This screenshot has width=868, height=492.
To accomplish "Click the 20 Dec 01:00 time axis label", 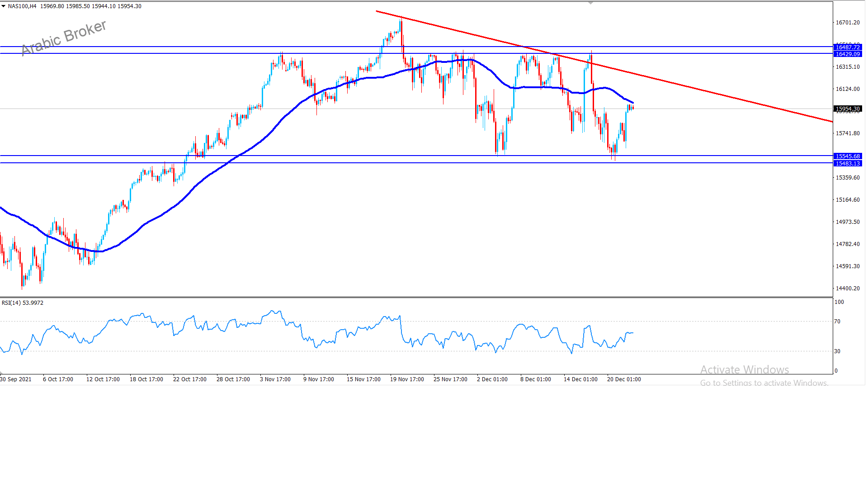I will point(623,379).
